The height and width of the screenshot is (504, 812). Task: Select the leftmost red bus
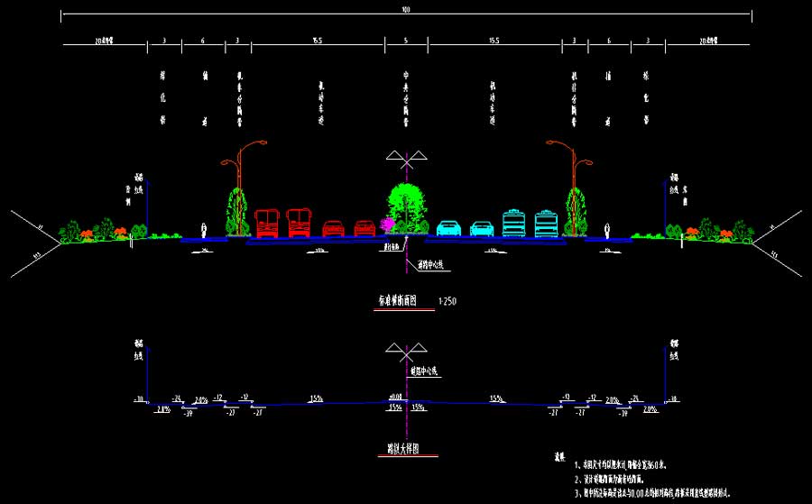pos(267,223)
